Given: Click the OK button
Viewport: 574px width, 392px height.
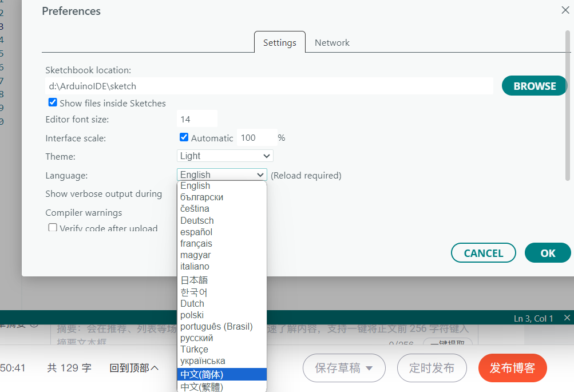Looking at the screenshot, I should pos(548,252).
